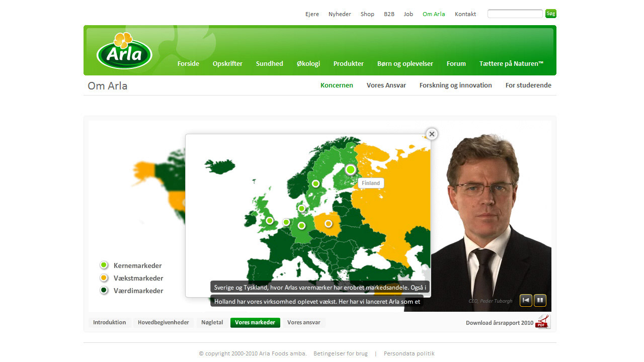
Task: Open the Nyheder link
Action: tap(340, 14)
